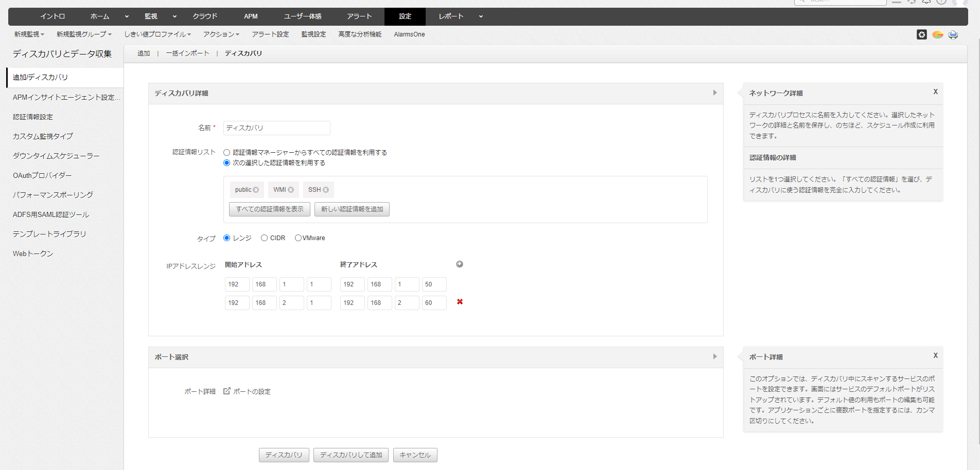
Task: Open the pie chart icon
Action: [x=938, y=34]
